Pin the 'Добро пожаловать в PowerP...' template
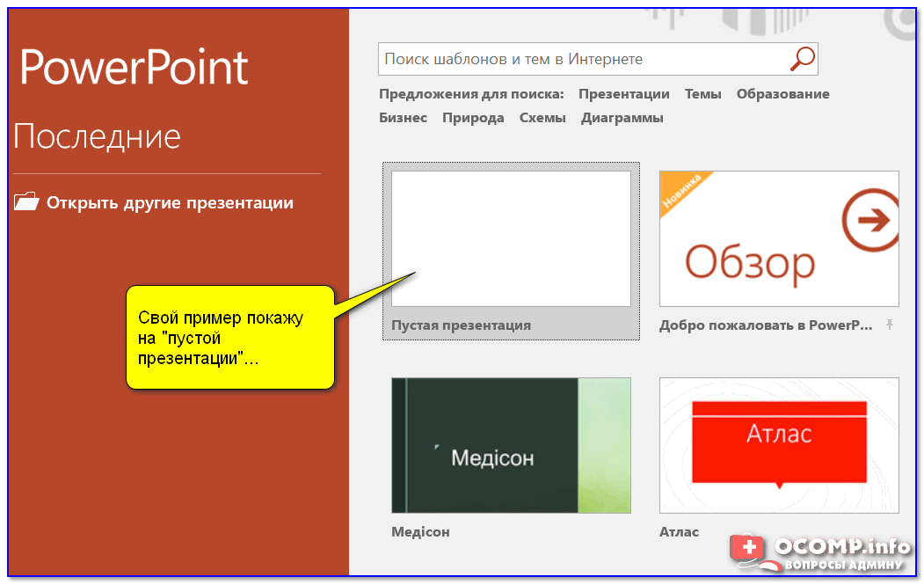Image resolution: width=924 pixels, height=584 pixels. tap(890, 325)
